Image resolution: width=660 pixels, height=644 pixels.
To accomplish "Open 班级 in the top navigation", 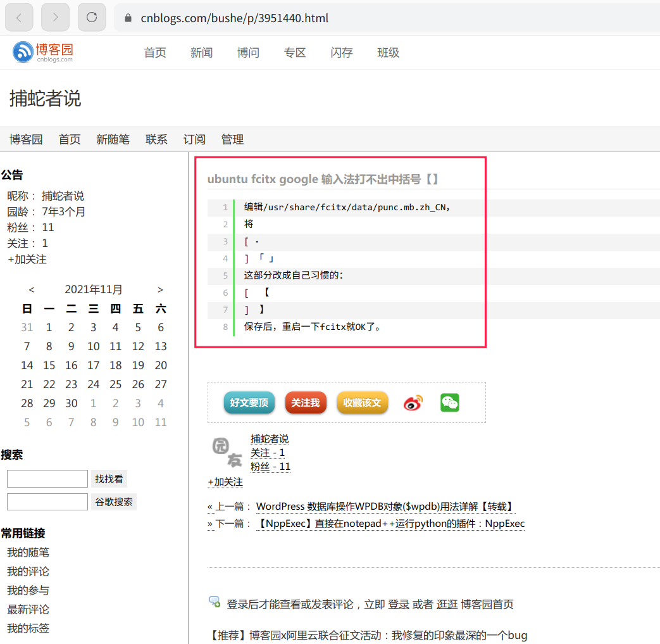I will tap(388, 53).
